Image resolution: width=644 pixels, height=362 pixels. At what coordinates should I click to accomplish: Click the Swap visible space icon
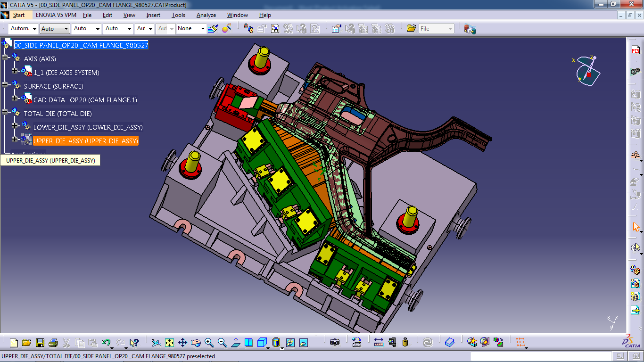point(304,343)
